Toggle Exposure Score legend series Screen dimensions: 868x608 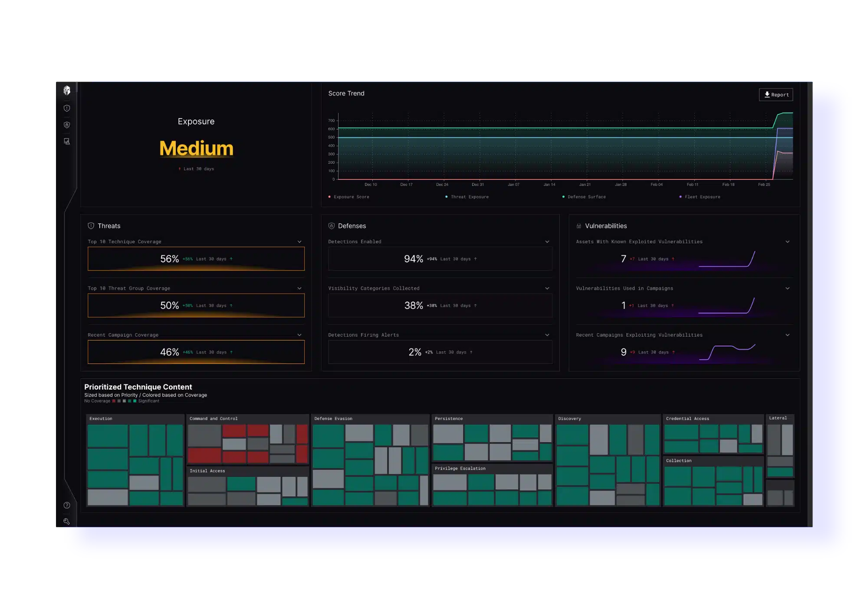point(349,197)
